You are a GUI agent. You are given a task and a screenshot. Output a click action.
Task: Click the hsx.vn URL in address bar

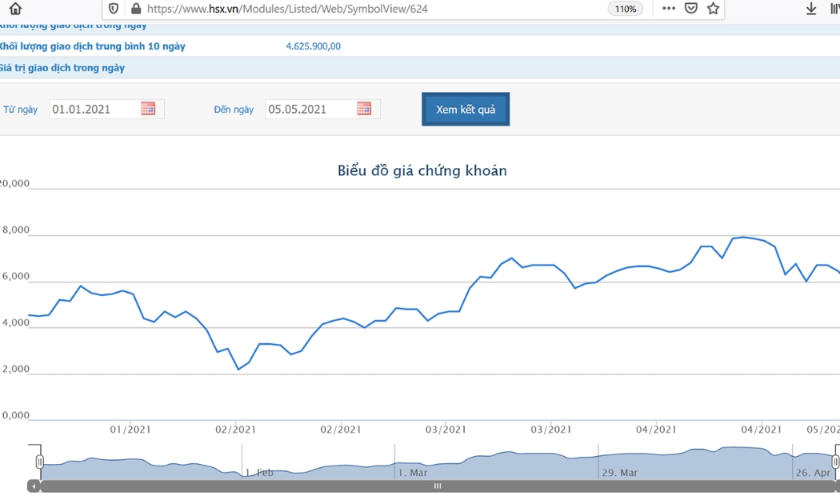click(x=287, y=9)
